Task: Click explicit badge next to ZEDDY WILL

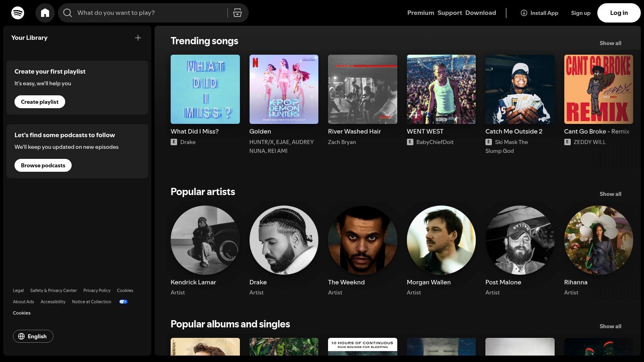Action: [x=568, y=142]
